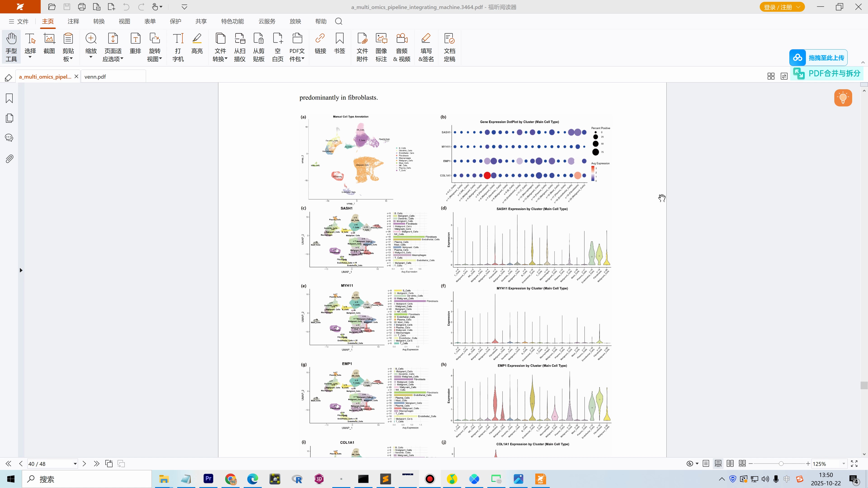Click the Login / Register (登录/注册) button
This screenshot has height=488, width=868.
pos(782,7)
